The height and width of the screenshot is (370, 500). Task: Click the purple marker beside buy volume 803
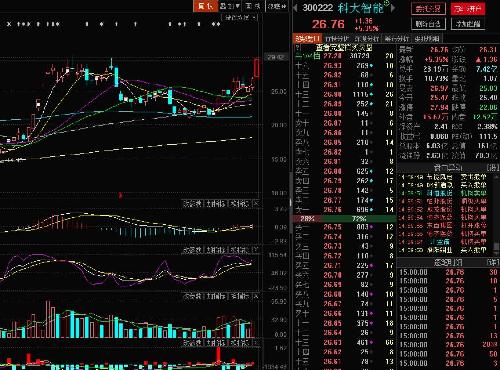371,227
